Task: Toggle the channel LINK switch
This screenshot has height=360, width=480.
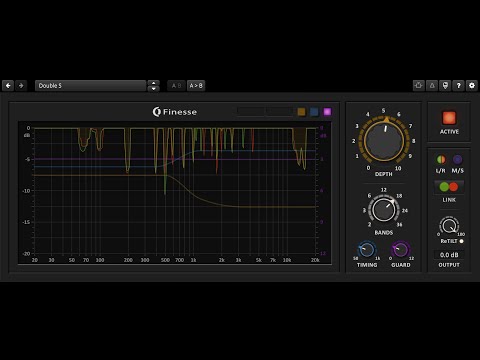Action: click(449, 187)
